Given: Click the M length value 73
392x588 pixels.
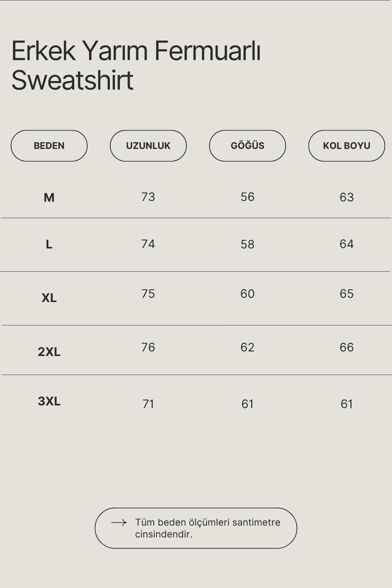Looking at the screenshot, I should 148,197.
